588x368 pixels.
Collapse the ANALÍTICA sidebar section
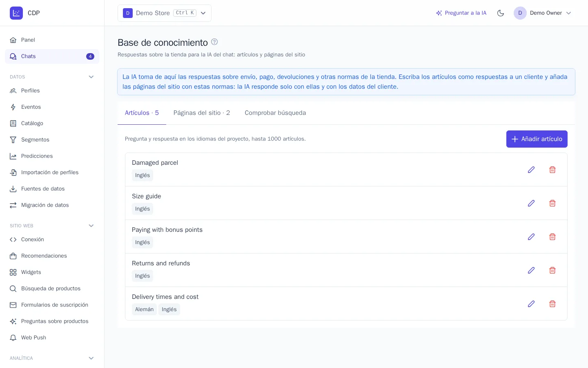click(52, 358)
